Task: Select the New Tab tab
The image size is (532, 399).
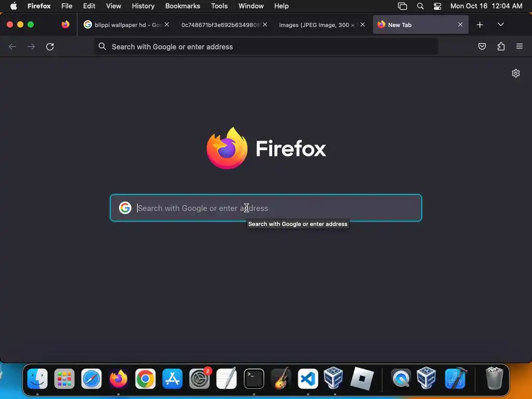Action: 421,25
